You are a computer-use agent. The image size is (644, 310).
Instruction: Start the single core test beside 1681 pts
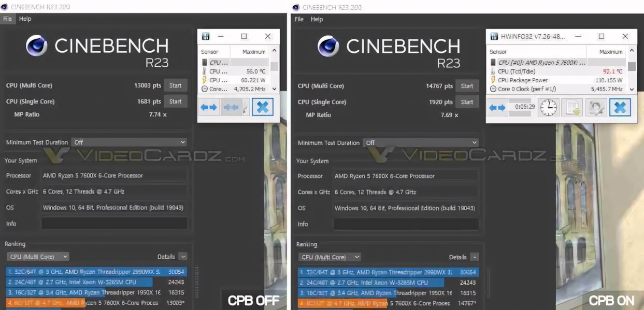click(176, 101)
